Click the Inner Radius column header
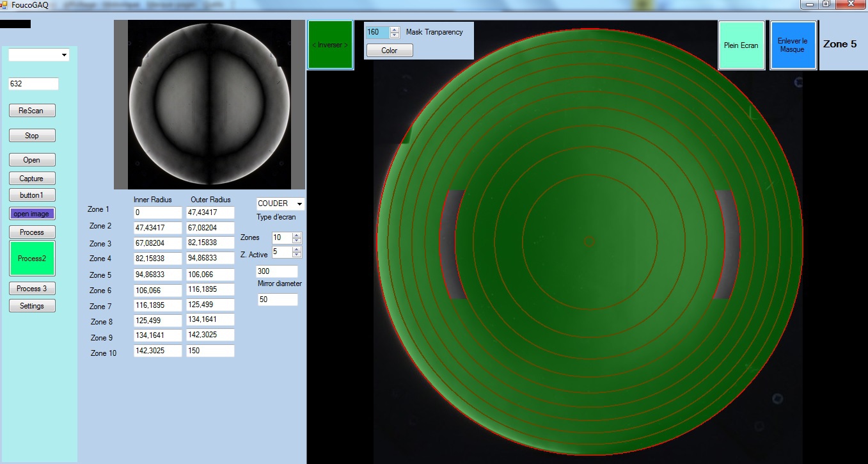The width and height of the screenshot is (868, 464). 153,200
